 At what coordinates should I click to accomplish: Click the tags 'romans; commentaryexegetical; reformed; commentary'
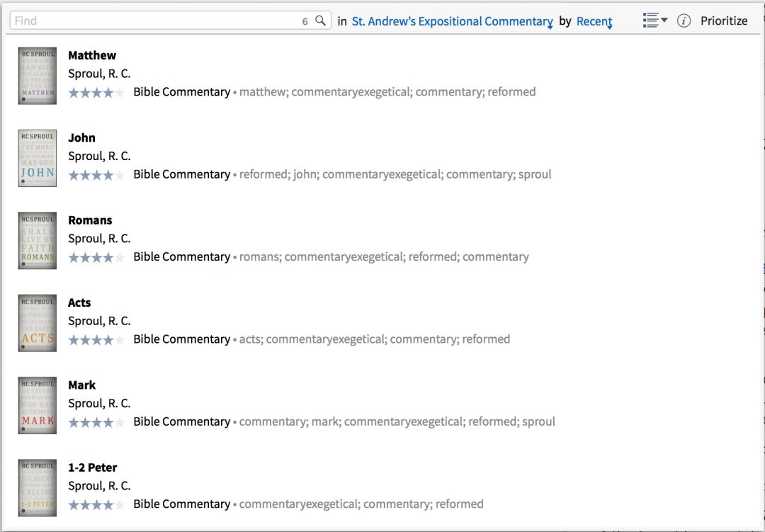click(384, 256)
